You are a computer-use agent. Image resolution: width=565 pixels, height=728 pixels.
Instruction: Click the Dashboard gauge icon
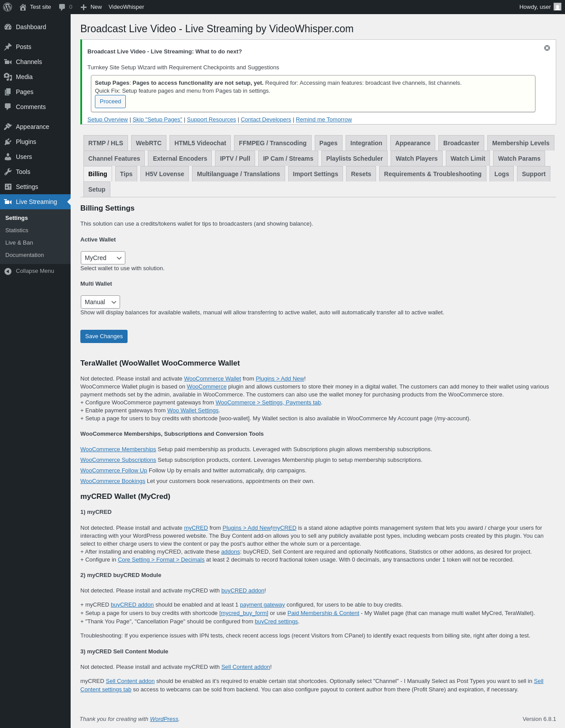[8, 27]
